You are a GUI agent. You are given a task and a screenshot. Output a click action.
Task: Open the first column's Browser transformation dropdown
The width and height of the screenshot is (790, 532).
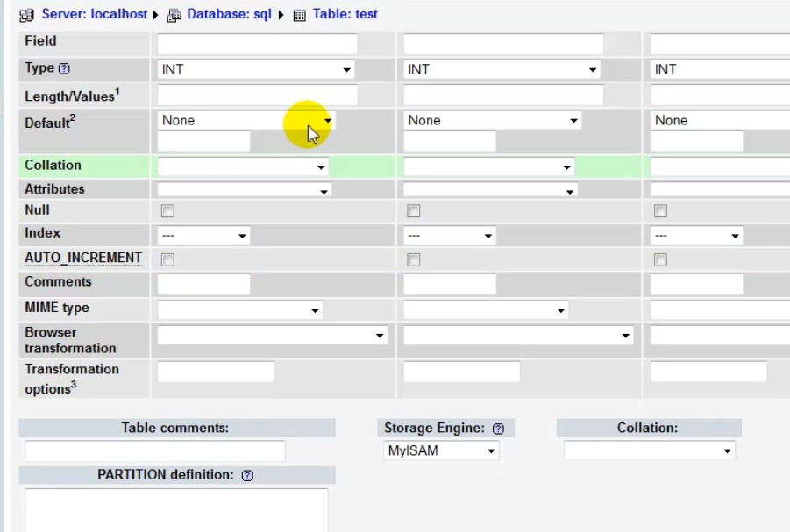click(x=272, y=335)
